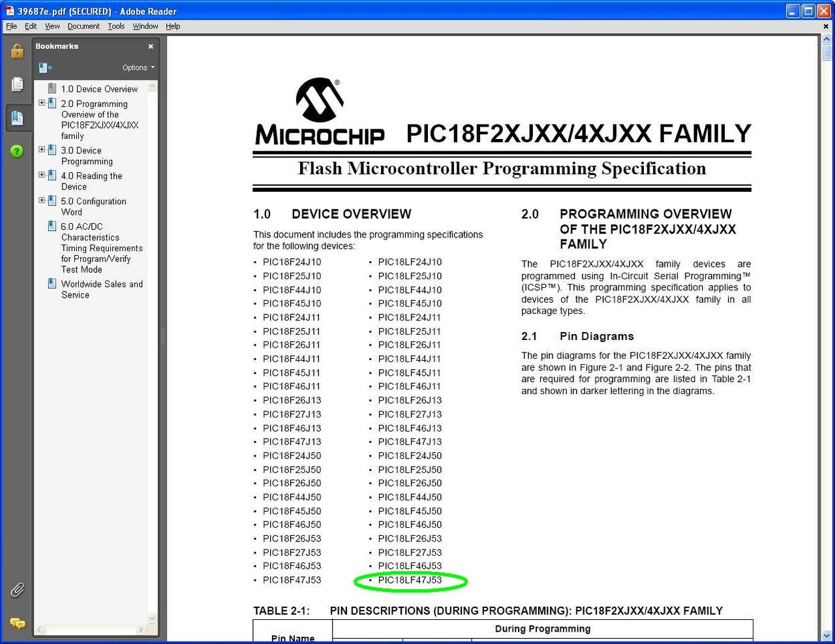Click the PDF document icon in title bar
This screenshot has height=644, width=835.
(9, 11)
